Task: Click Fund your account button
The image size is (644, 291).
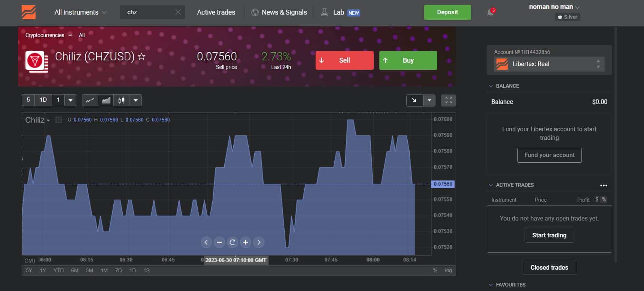Action: click(x=549, y=155)
